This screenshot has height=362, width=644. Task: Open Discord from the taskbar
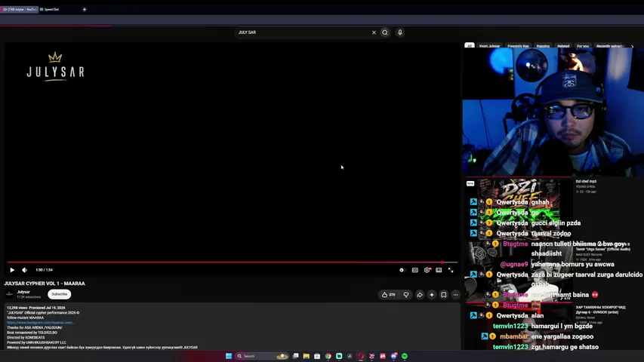[394, 356]
